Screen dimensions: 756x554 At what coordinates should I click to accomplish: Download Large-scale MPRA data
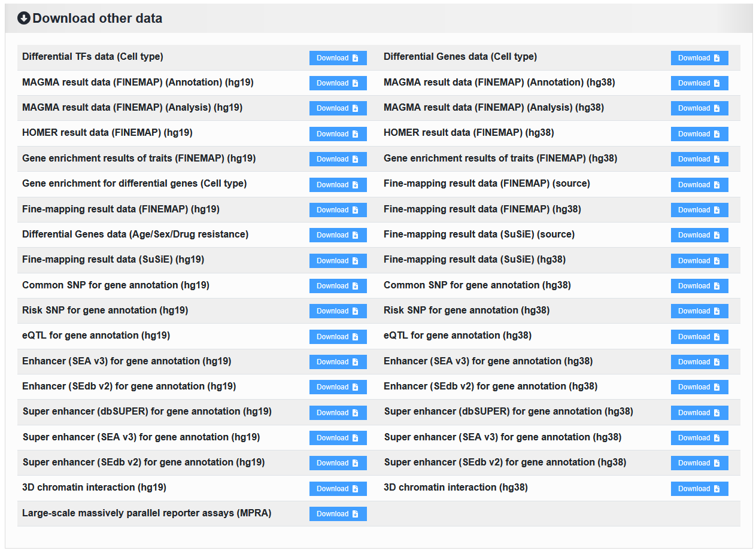(x=338, y=514)
